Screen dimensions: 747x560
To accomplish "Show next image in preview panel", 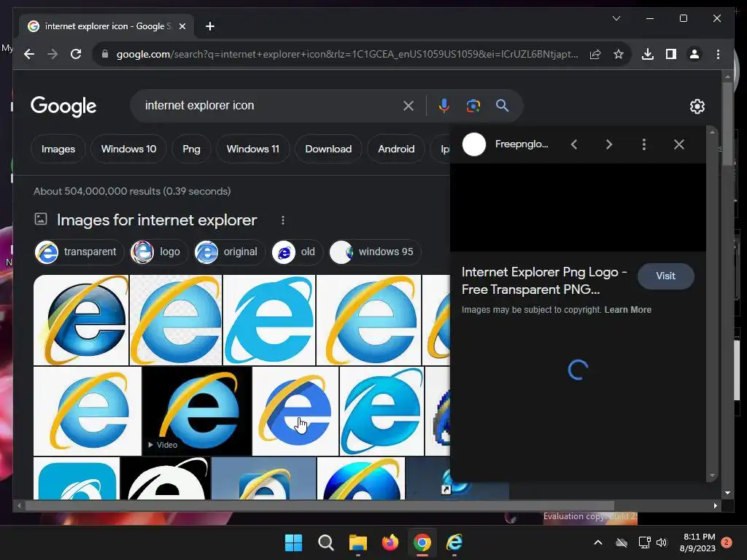I will [x=609, y=144].
